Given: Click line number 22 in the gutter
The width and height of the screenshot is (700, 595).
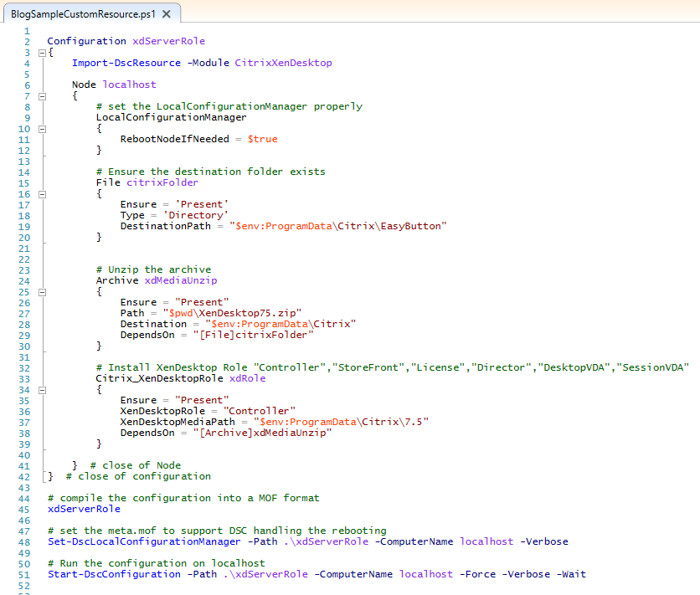Looking at the screenshot, I should 24,259.
